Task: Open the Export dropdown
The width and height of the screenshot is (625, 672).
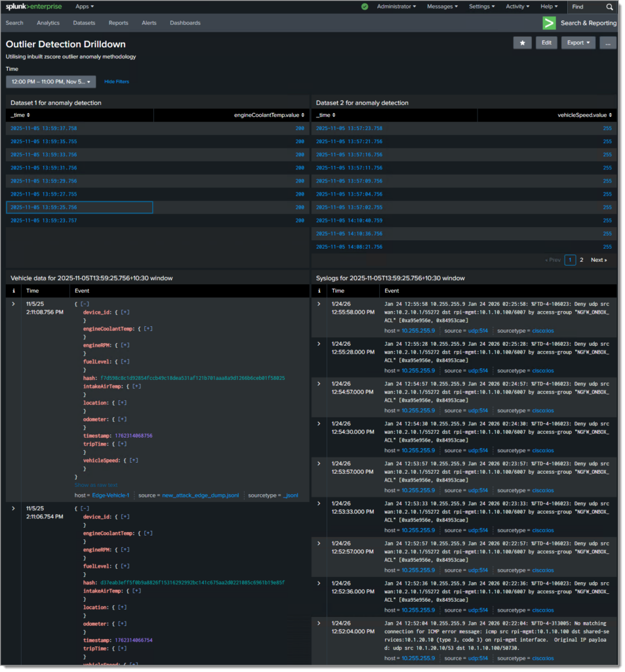Action: (x=578, y=43)
